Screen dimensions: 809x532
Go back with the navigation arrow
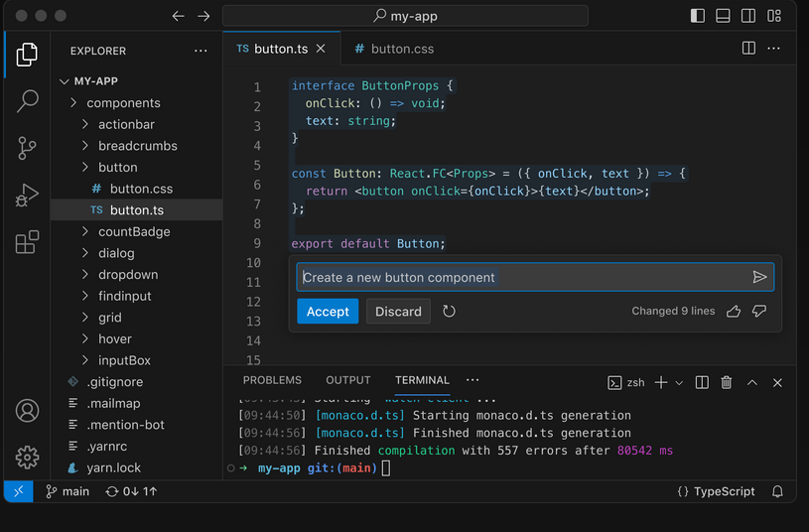[179, 16]
